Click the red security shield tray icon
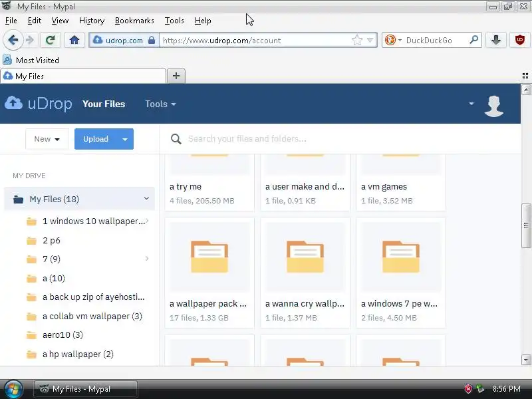 pyautogui.click(x=468, y=389)
